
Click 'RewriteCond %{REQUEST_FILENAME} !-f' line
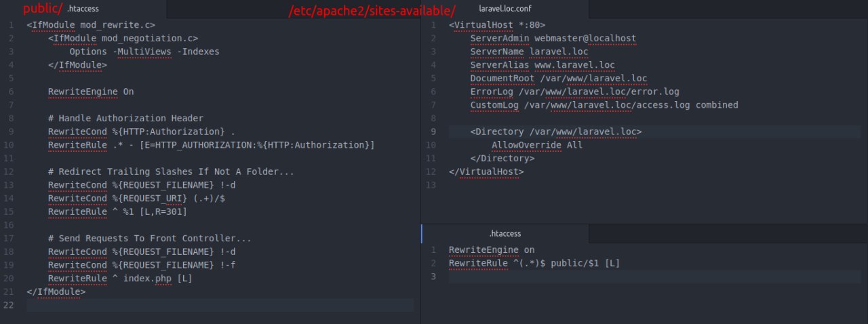[142, 265]
